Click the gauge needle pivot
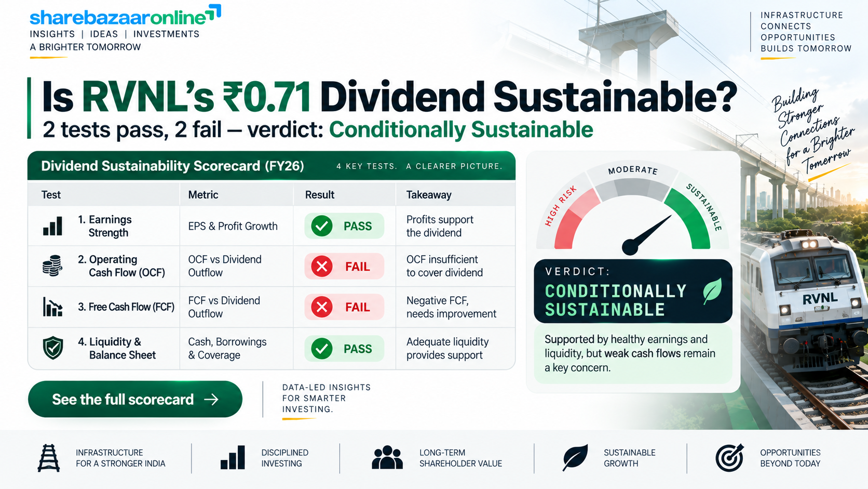This screenshot has height=489, width=868. coord(630,247)
